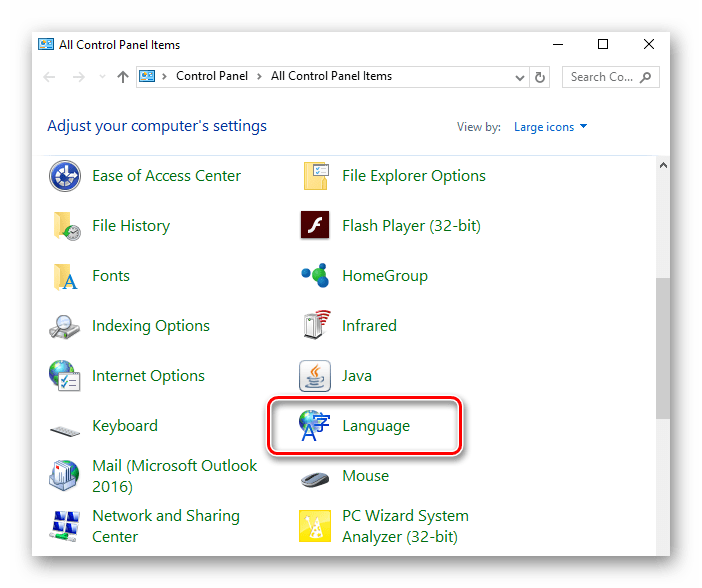Click the All Control Panel Items breadcrumb
702x588 pixels.
pos(331,77)
